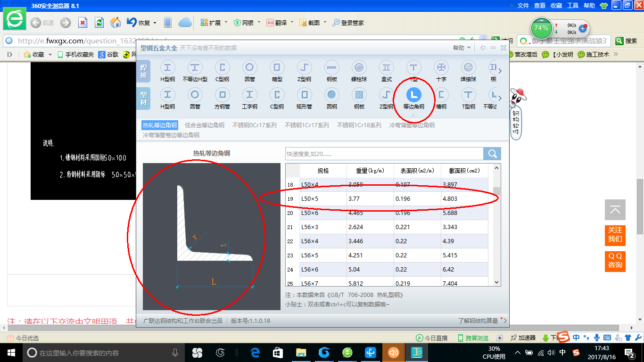Click the 搜索 button
Image resolution: width=644 pixels, height=362 pixels.
click(627, 41)
